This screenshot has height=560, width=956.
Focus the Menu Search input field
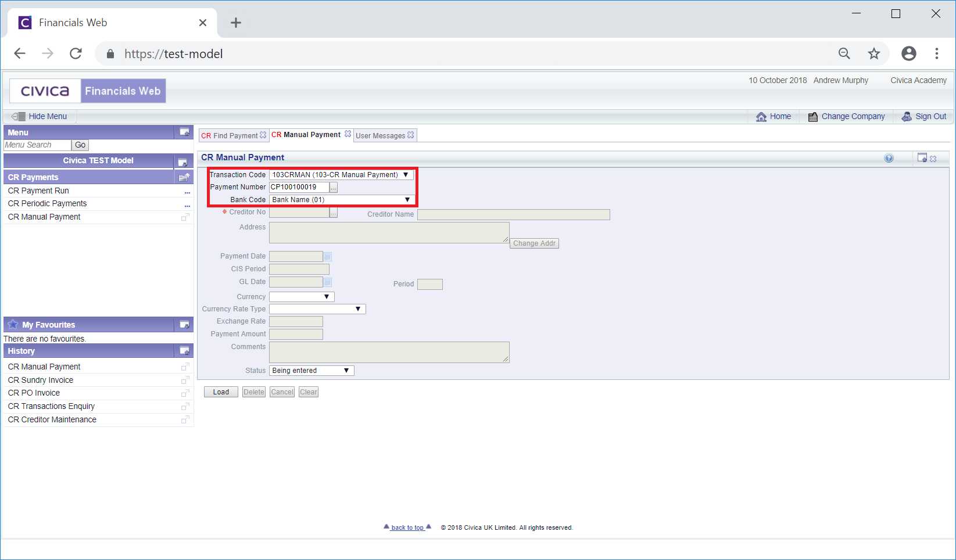pyautogui.click(x=37, y=145)
